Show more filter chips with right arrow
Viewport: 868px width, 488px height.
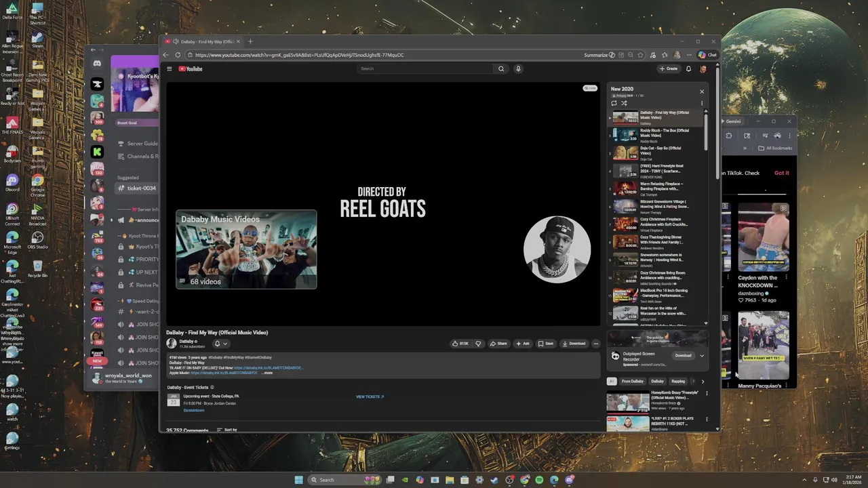[703, 382]
